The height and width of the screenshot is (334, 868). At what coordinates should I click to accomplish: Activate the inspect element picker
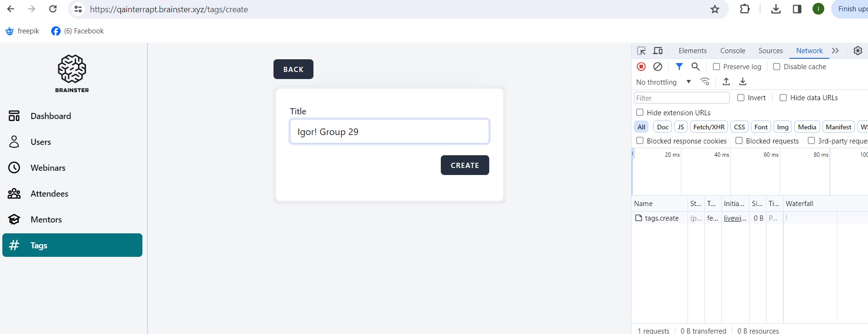641,51
